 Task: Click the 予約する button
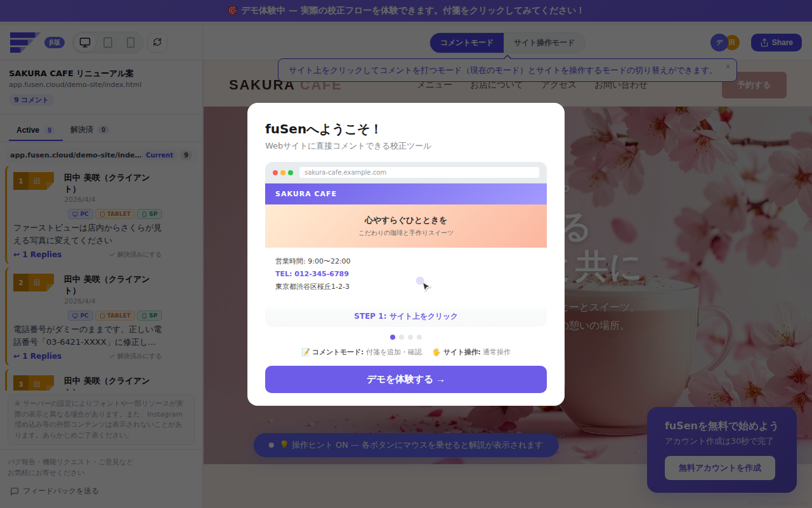point(754,85)
